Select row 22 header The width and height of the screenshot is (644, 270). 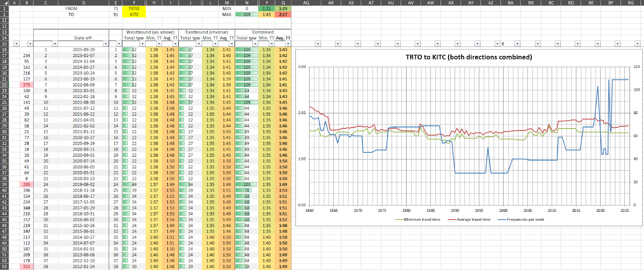coord(4,85)
